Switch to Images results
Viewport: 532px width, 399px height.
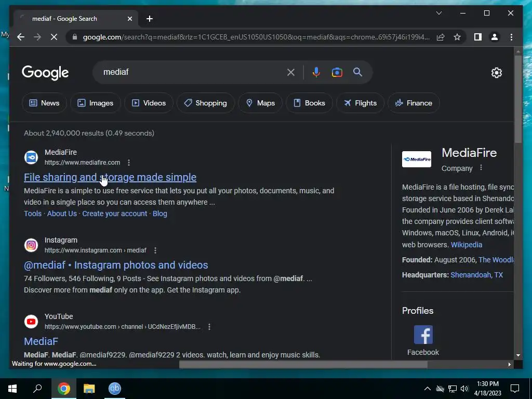click(96, 103)
